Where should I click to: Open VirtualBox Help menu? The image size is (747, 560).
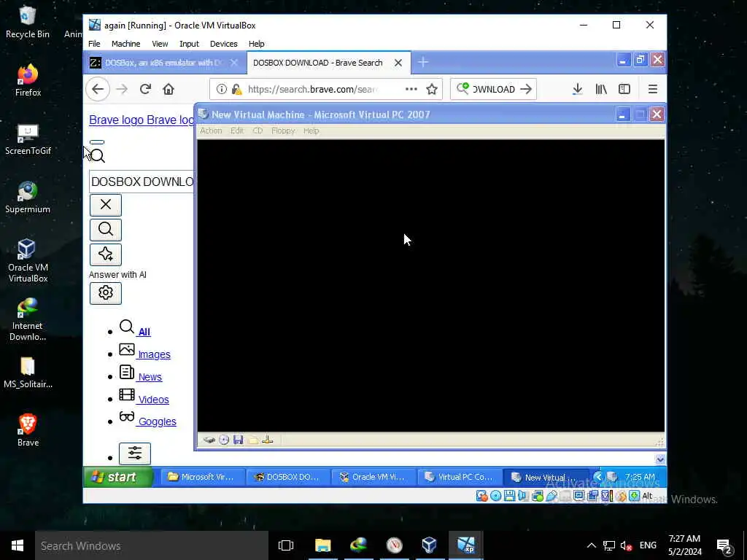(x=256, y=44)
